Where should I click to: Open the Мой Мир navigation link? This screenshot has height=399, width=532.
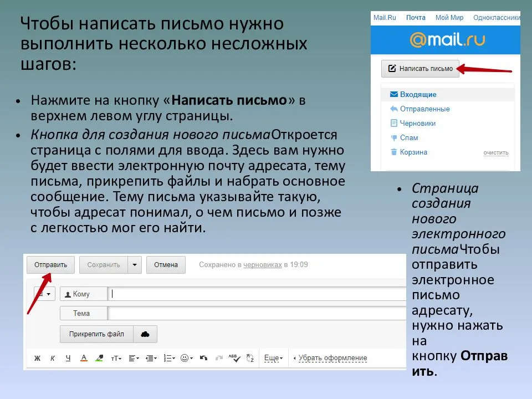tap(449, 18)
